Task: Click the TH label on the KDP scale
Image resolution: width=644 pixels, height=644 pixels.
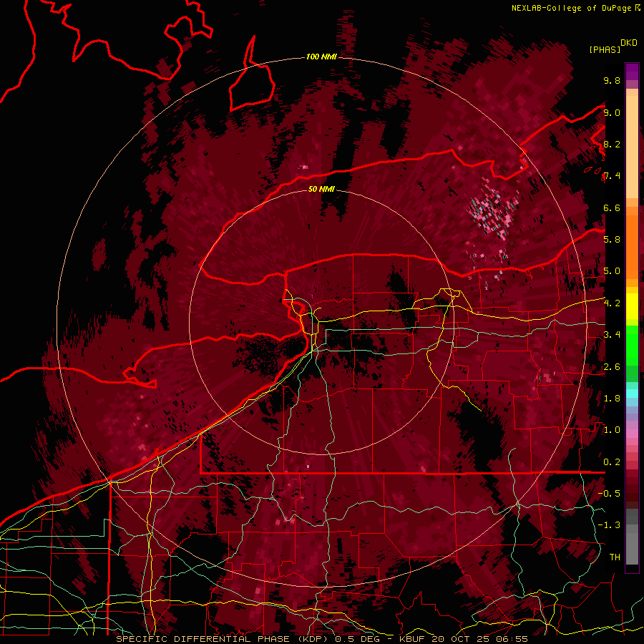Action: 615,557
